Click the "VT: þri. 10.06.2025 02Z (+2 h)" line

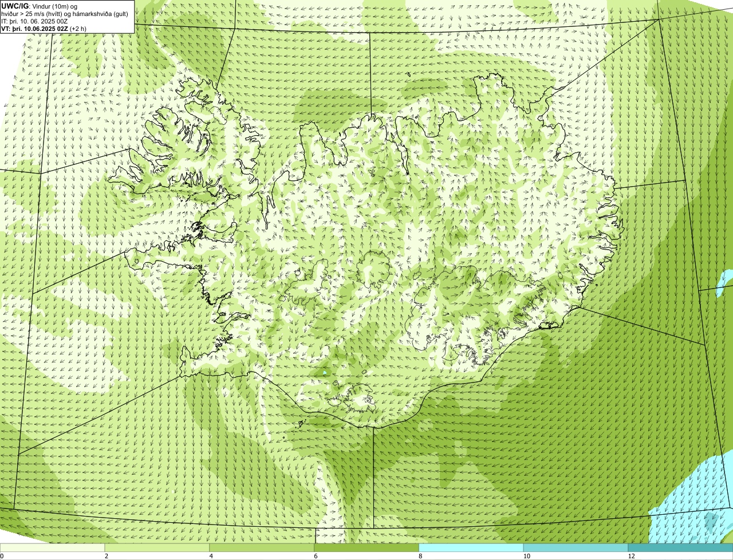[x=44, y=29]
